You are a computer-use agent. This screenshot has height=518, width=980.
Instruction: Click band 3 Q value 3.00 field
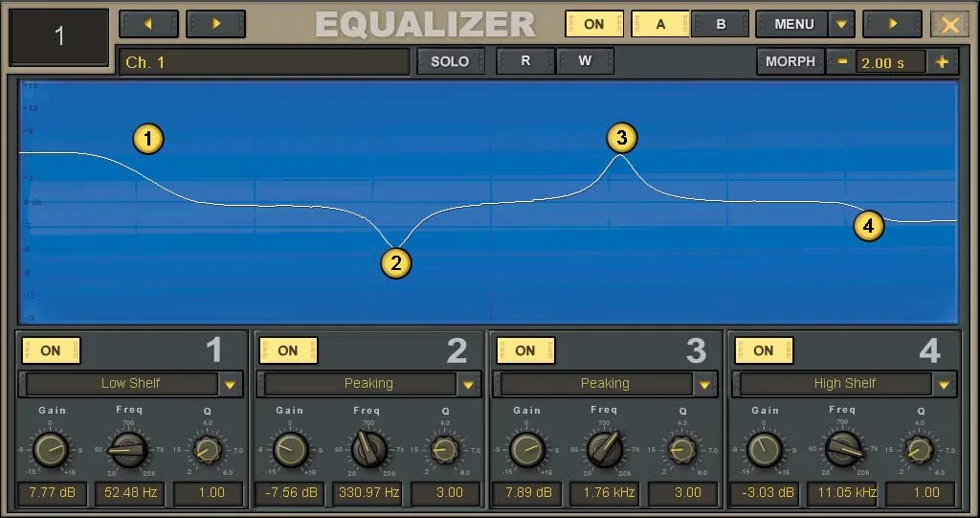[x=683, y=493]
